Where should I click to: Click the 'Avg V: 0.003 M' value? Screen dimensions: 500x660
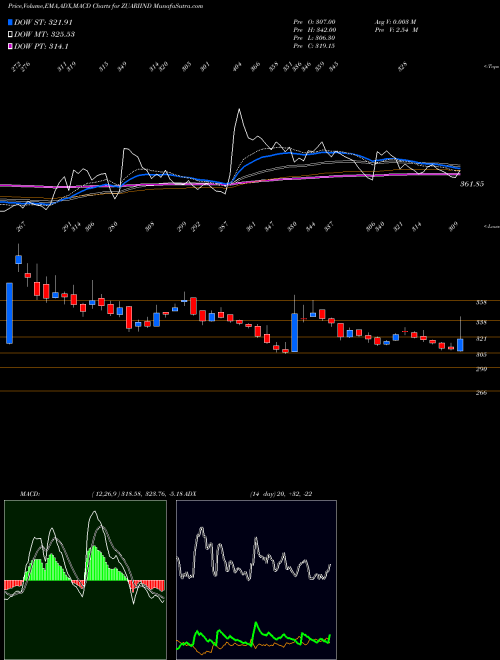pyautogui.click(x=395, y=22)
